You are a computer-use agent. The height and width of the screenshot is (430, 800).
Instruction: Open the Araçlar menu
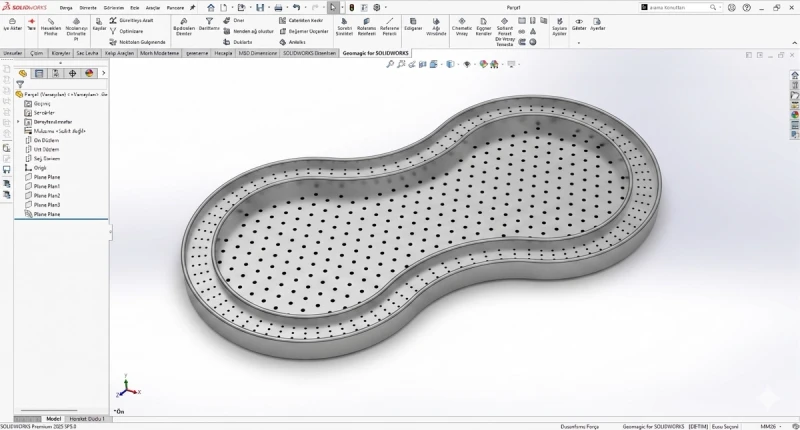[x=153, y=8]
